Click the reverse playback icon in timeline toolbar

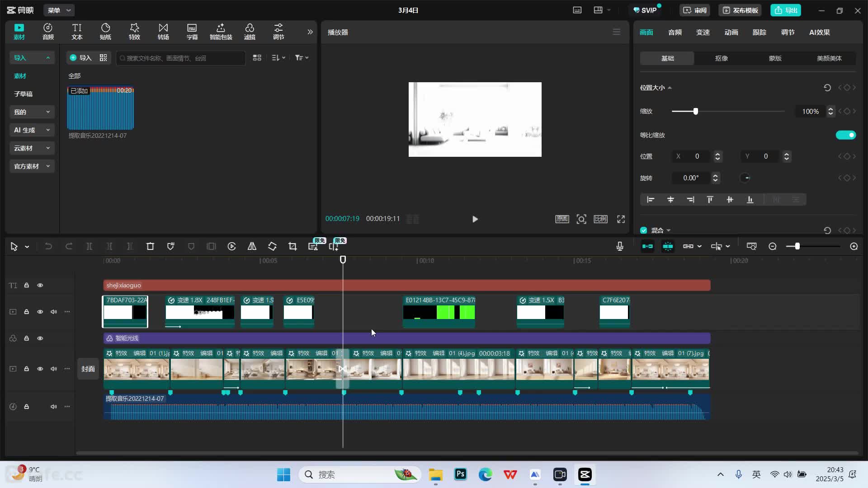(x=231, y=246)
